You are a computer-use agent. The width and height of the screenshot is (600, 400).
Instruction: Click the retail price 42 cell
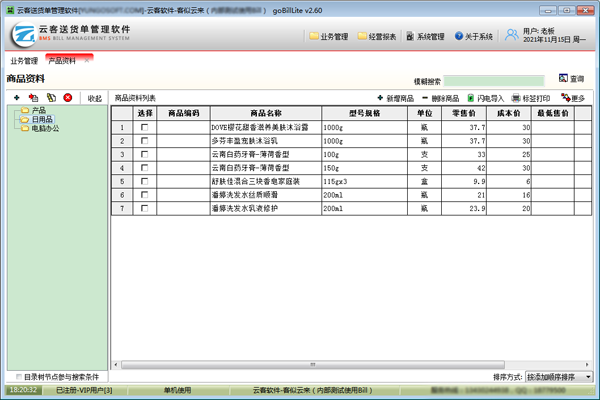point(464,168)
